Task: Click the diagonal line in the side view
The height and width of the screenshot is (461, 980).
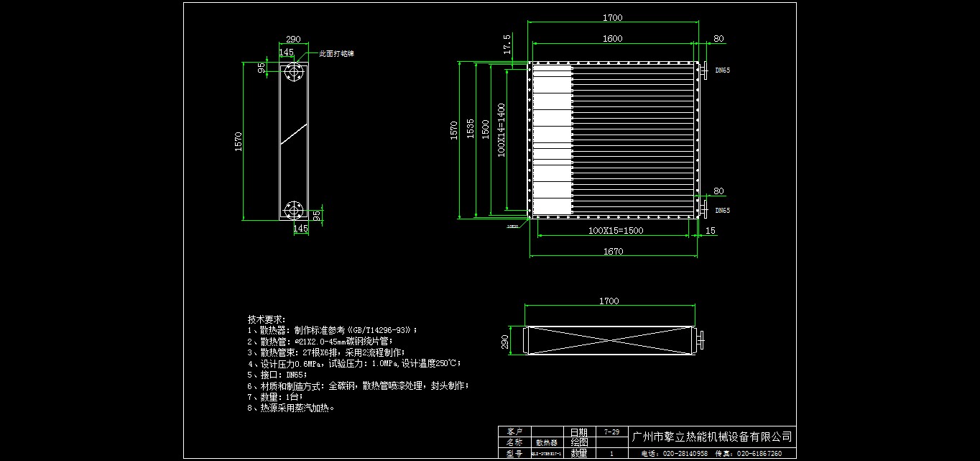Action: point(293,134)
